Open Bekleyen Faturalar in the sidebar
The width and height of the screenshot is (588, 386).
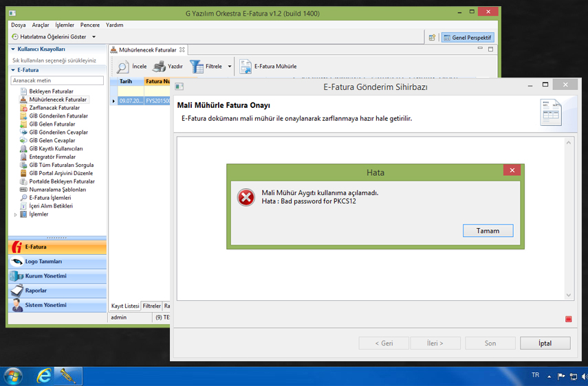point(52,91)
